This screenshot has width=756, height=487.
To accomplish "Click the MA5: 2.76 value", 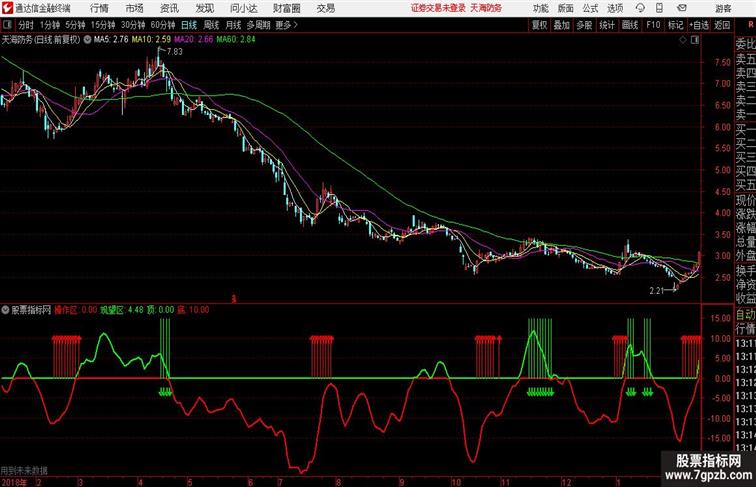I will [x=111, y=40].
